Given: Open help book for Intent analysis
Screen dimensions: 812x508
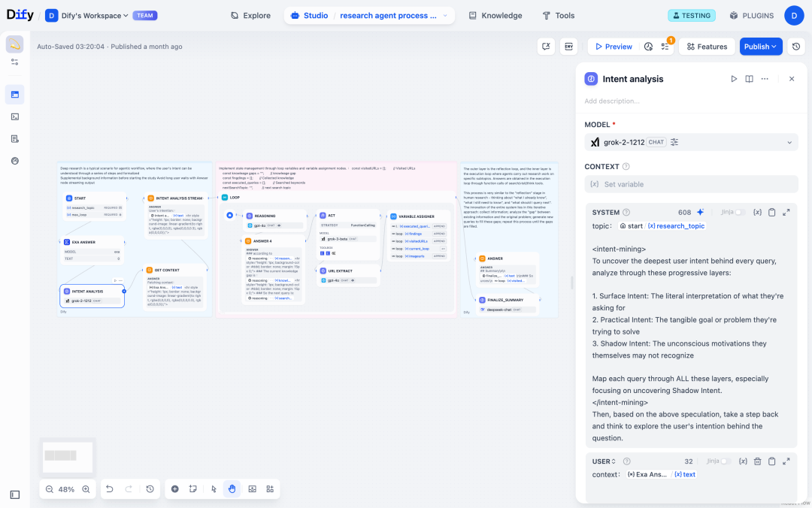Looking at the screenshot, I should coord(749,79).
